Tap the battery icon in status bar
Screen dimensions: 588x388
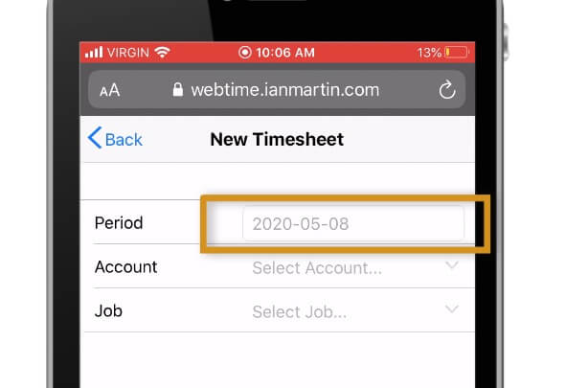coord(458,52)
